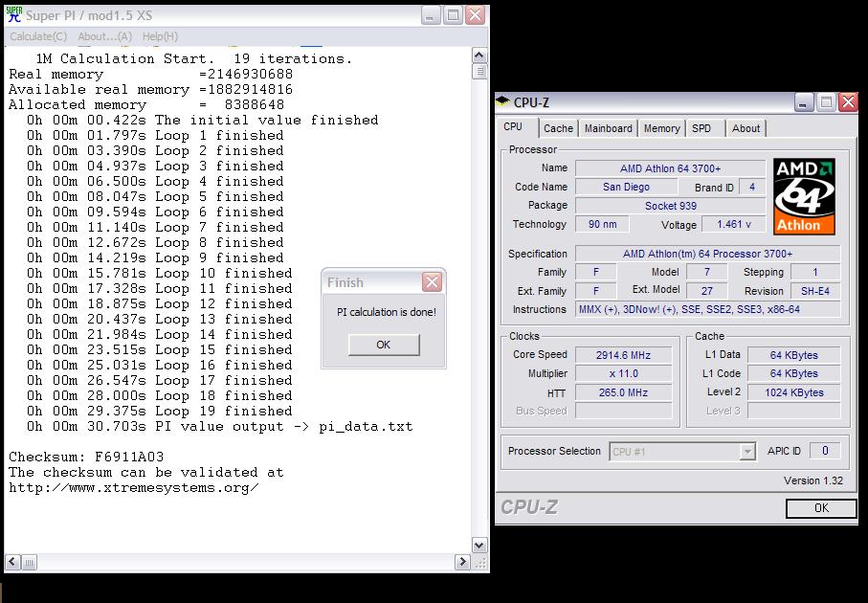Viewport: 868px width, 603px height.
Task: Close the Super PI window
Action: coord(475,15)
